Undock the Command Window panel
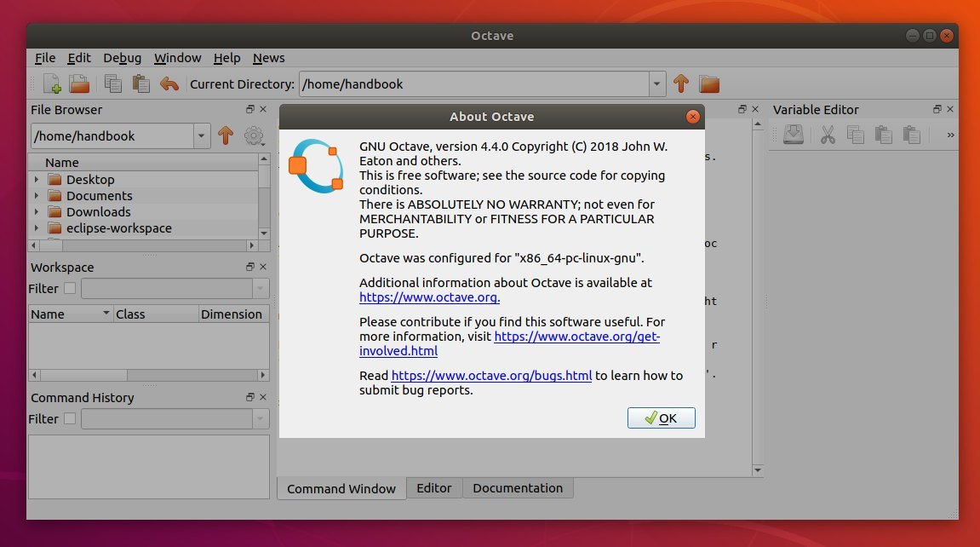This screenshot has height=547, width=980. click(742, 109)
